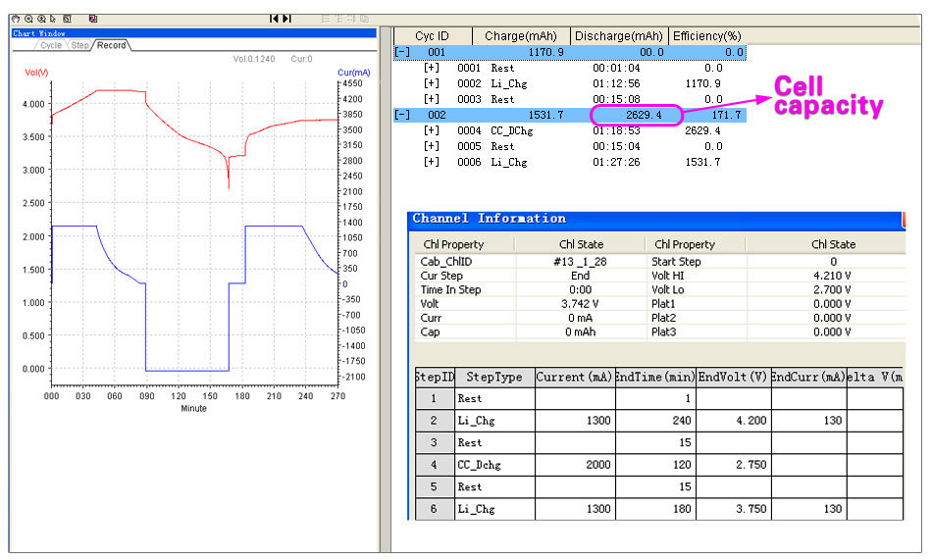The image size is (932, 560).
Task: Select the 2629.4 discharge capacity value
Action: [x=644, y=115]
